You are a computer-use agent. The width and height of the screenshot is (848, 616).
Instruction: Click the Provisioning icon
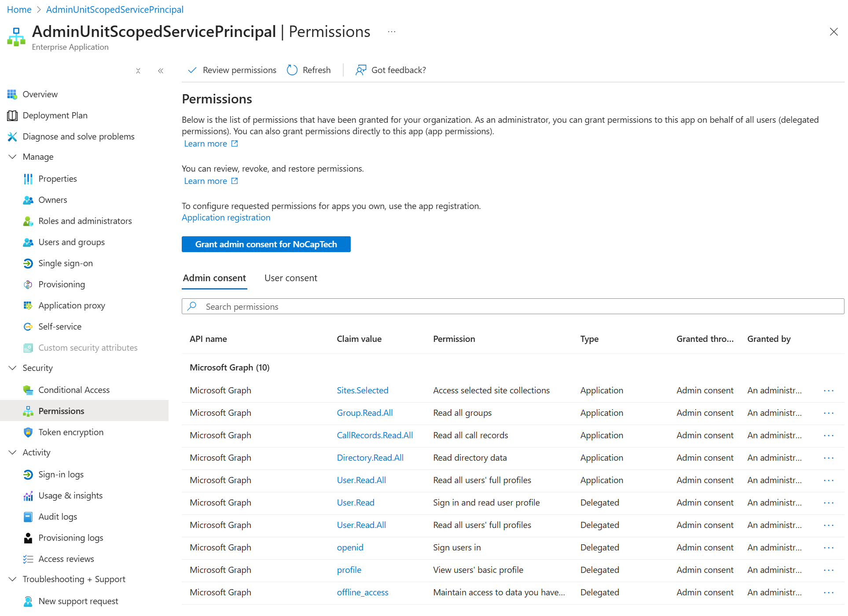click(28, 284)
